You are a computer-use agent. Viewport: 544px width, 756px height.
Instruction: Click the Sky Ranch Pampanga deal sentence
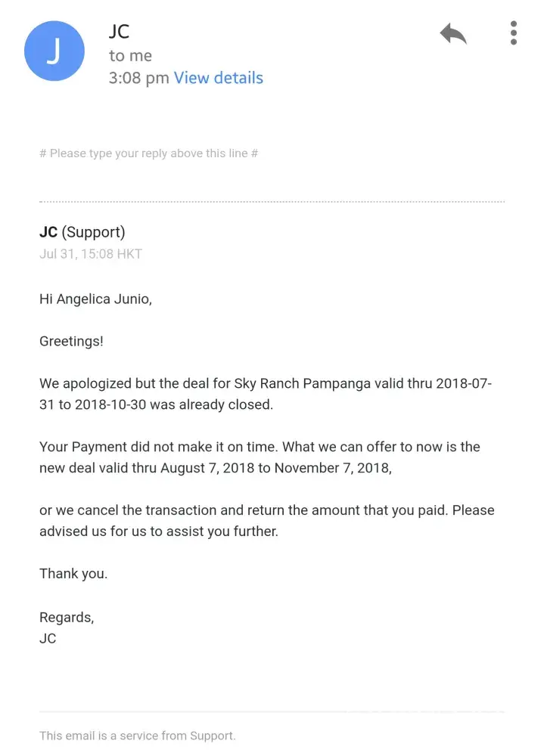[266, 383]
